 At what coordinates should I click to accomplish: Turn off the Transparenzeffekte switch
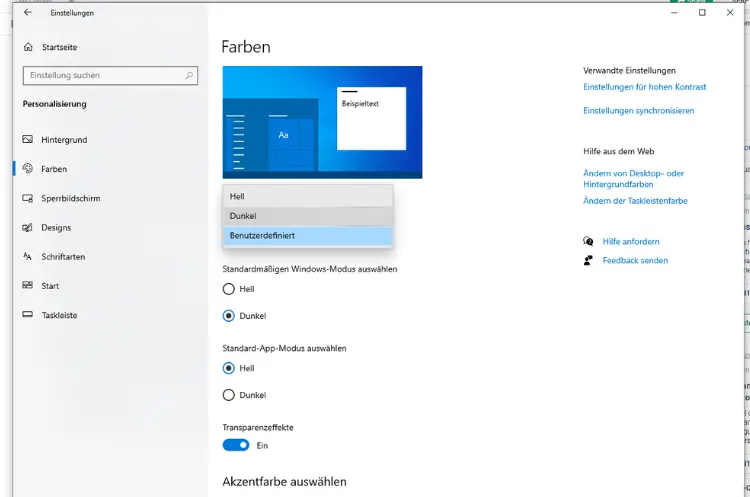coord(236,445)
